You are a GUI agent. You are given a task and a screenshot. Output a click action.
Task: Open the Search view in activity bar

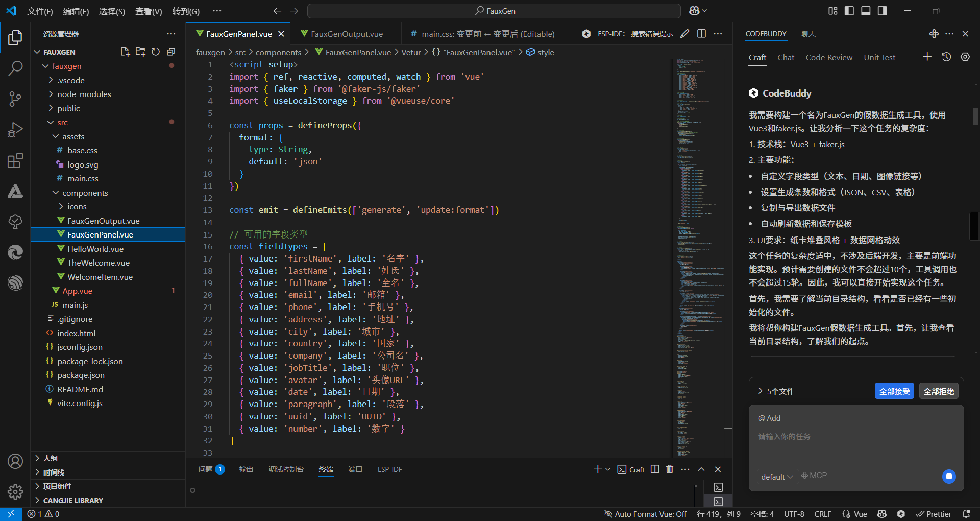[x=15, y=68]
